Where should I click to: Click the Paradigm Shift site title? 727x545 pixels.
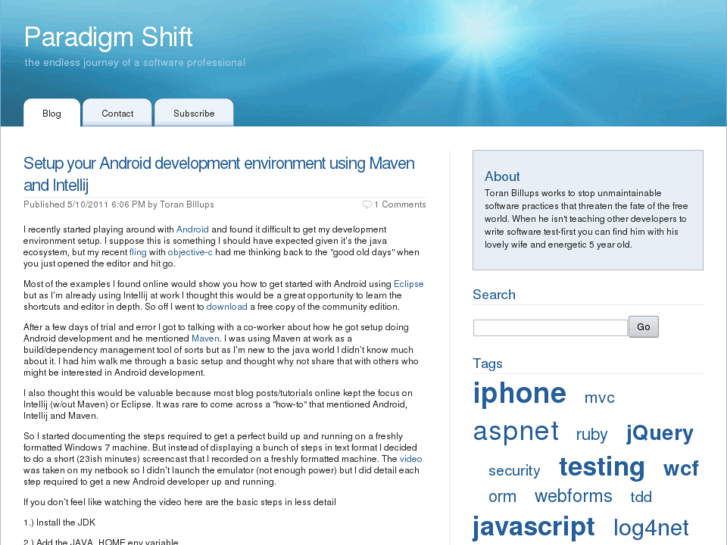[108, 37]
